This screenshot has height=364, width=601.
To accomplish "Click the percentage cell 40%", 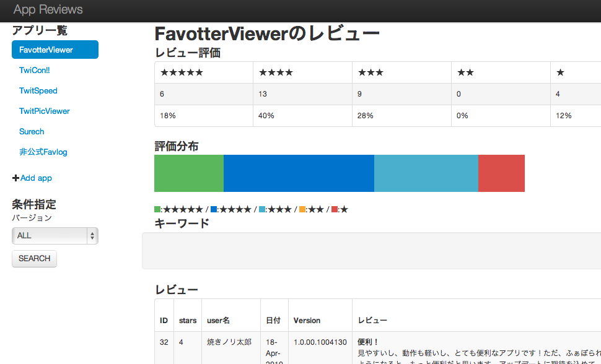I will tap(303, 116).
